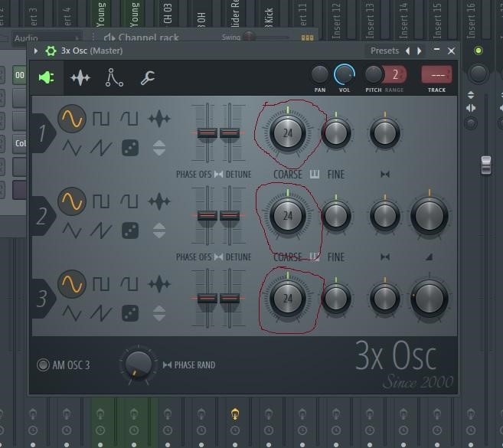The image size is (503, 448).
Task: Select noise dice shape for oscillator 3
Action: tap(130, 313)
